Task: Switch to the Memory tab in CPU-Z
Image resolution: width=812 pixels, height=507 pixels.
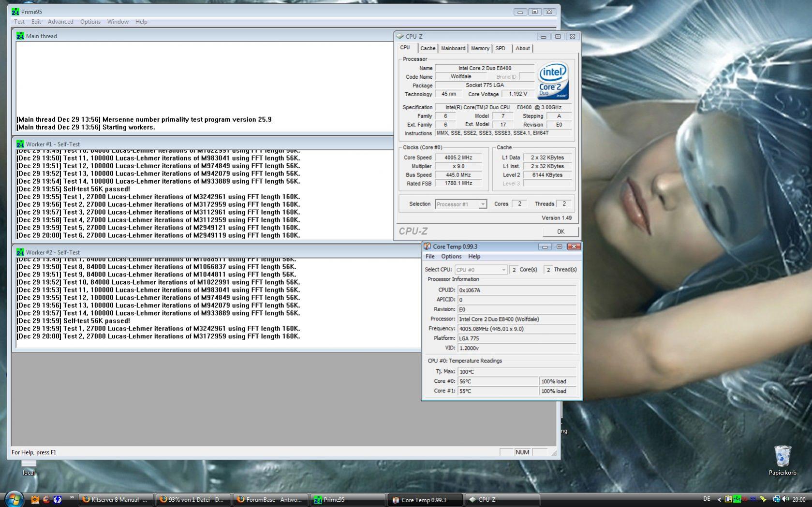Action: pos(480,48)
